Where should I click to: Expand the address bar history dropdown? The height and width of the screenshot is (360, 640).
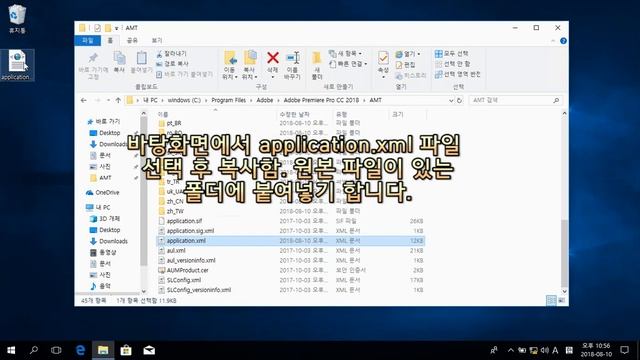pos(451,100)
